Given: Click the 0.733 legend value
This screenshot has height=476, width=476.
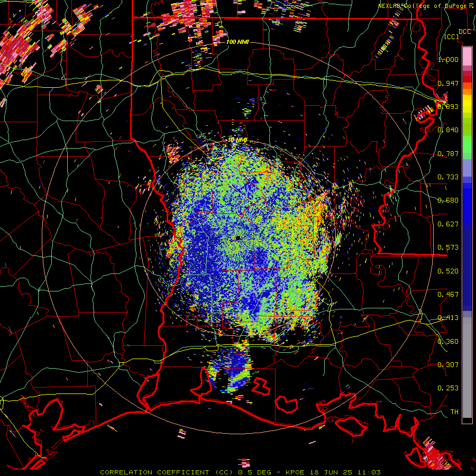Looking at the screenshot, I should [448, 177].
